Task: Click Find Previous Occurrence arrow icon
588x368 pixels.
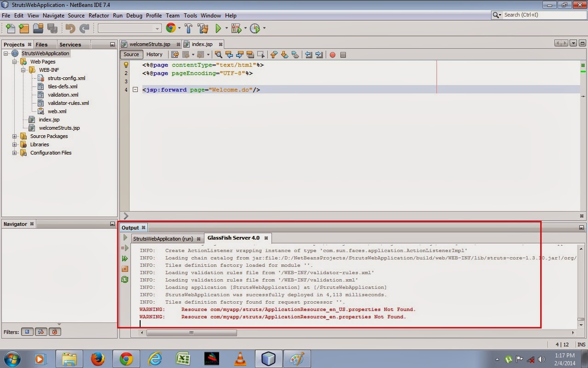Action: [229, 55]
